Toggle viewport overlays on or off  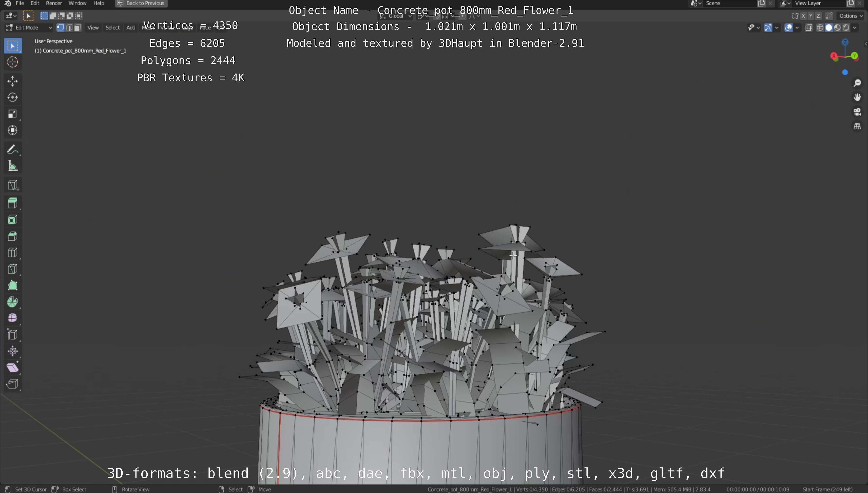(x=788, y=28)
